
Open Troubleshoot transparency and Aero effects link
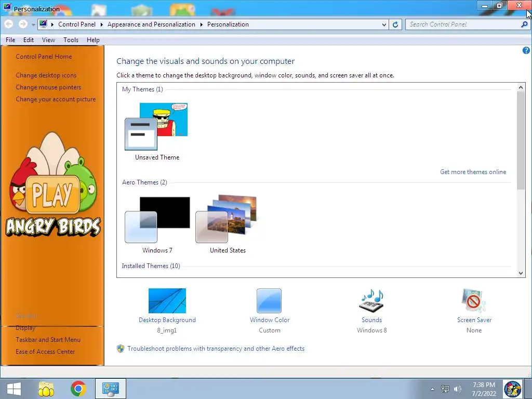click(216, 349)
